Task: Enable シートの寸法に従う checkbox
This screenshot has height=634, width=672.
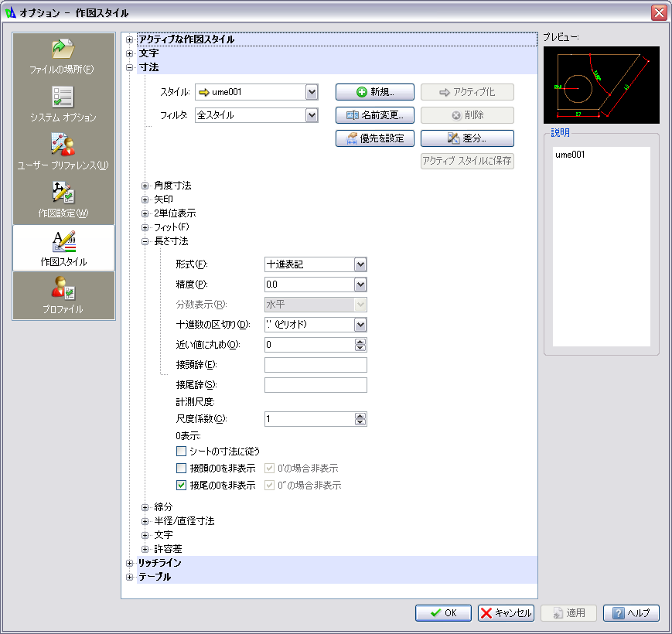Action: (x=181, y=451)
